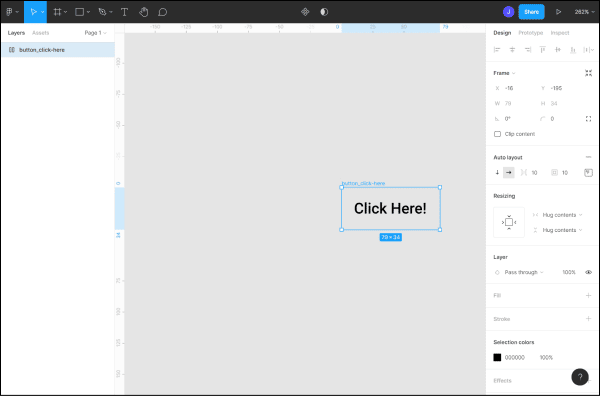The image size is (600, 396).
Task: Click the resize to fit icon
Action: (589, 73)
